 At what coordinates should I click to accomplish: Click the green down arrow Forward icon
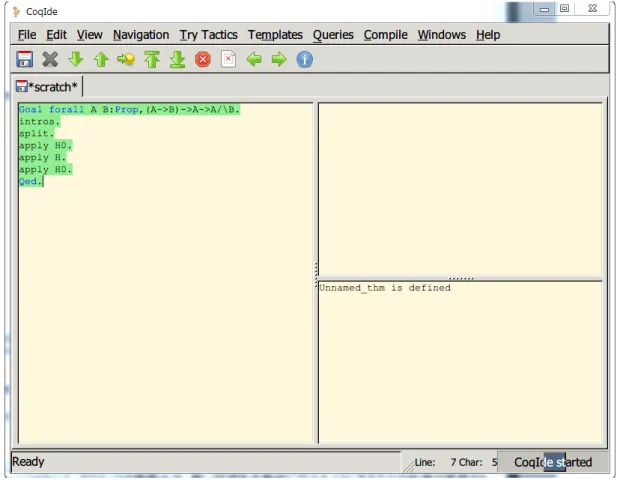pyautogui.click(x=76, y=59)
